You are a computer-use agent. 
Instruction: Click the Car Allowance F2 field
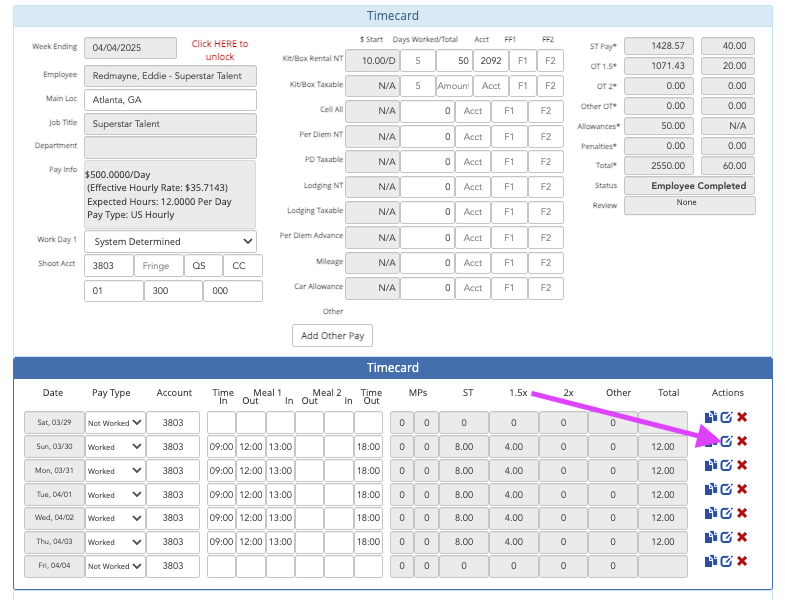click(x=546, y=288)
